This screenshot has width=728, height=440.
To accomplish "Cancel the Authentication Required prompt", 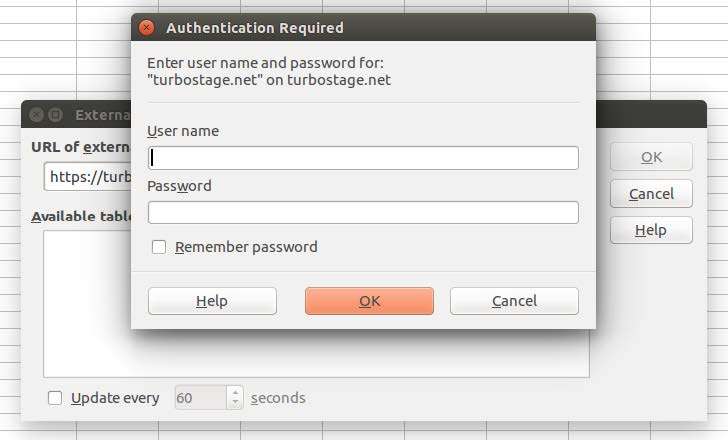I will tap(514, 301).
